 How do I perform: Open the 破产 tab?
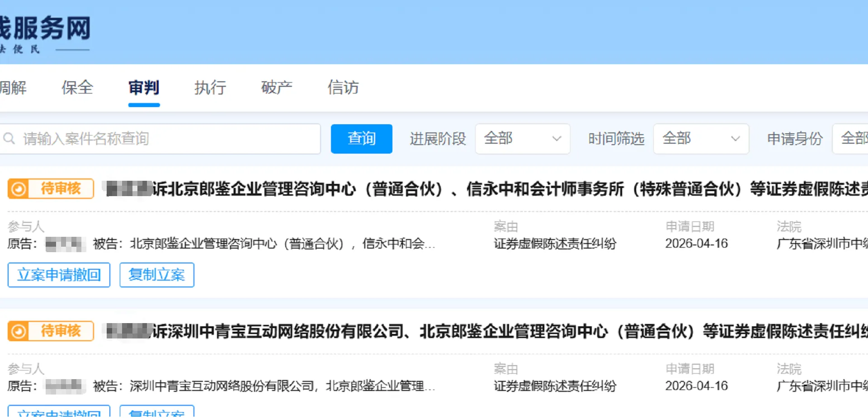click(277, 88)
